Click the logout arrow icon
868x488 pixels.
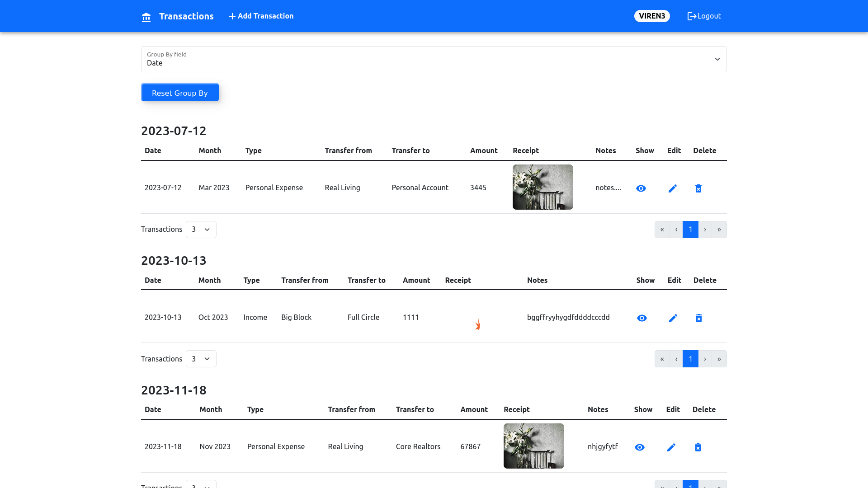691,16
